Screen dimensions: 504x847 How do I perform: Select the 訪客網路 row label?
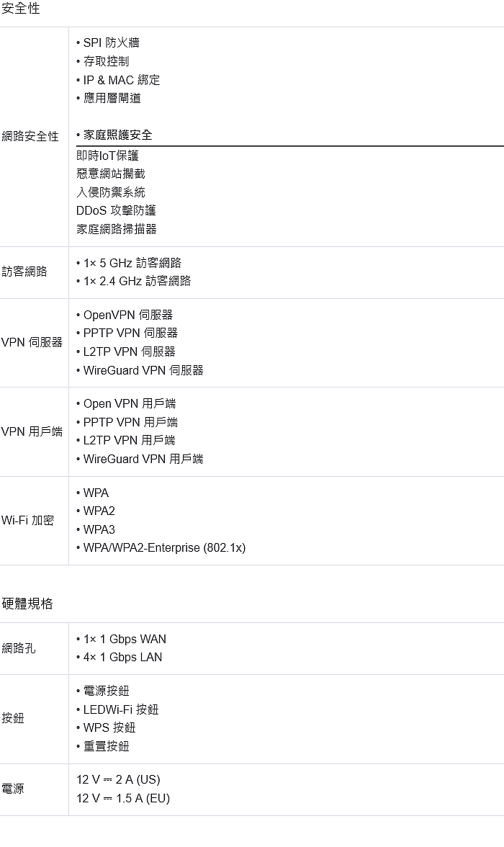click(x=24, y=272)
